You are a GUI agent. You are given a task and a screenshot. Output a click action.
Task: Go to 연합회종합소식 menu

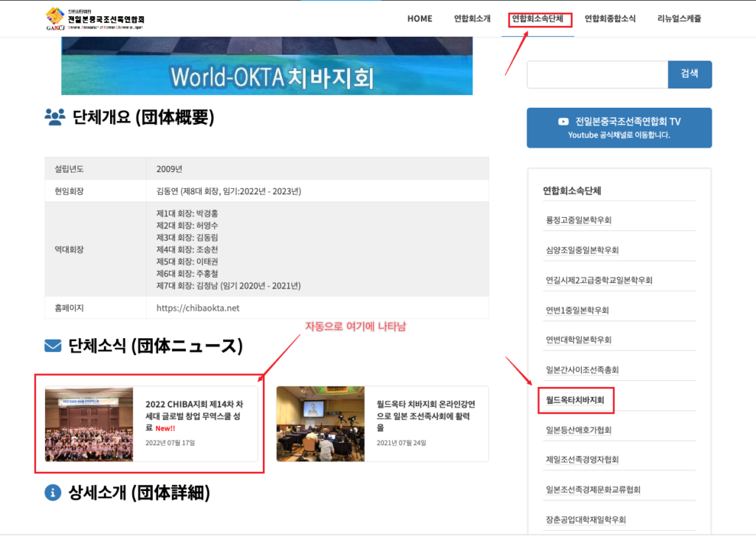(x=610, y=18)
